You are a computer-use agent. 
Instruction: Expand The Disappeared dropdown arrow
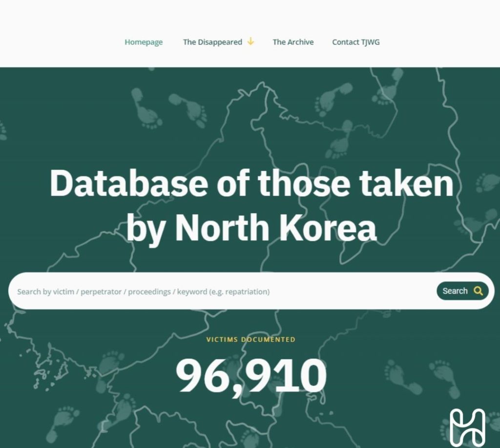[x=250, y=42]
